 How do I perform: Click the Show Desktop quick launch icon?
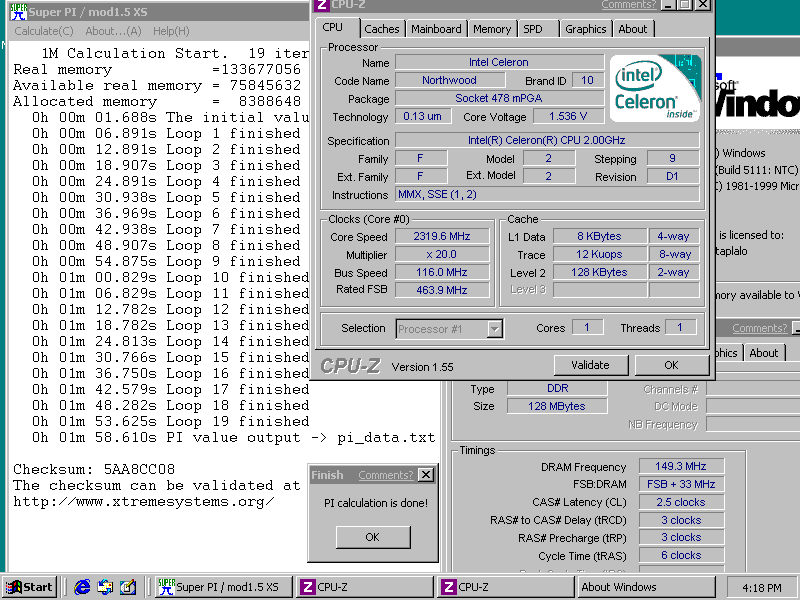(x=128, y=587)
